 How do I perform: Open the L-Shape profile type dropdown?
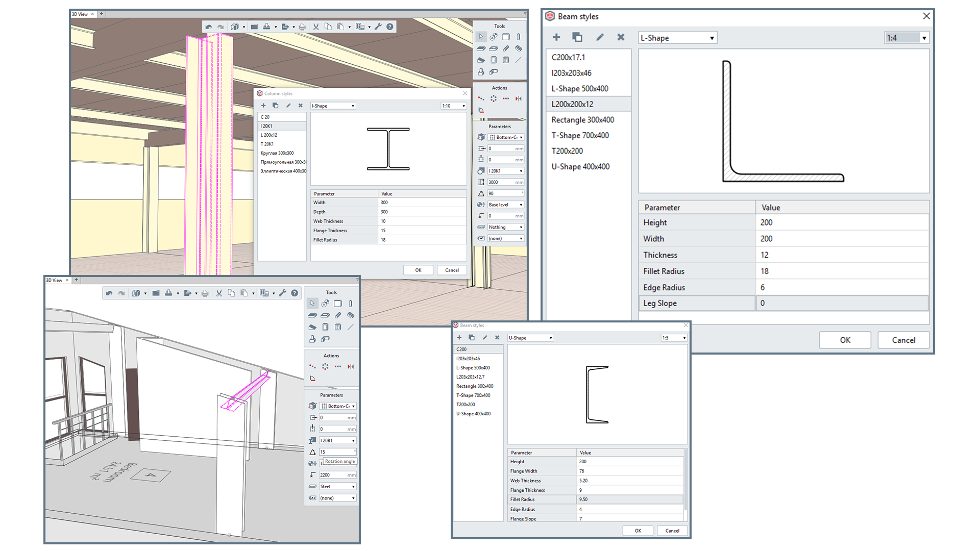677,38
